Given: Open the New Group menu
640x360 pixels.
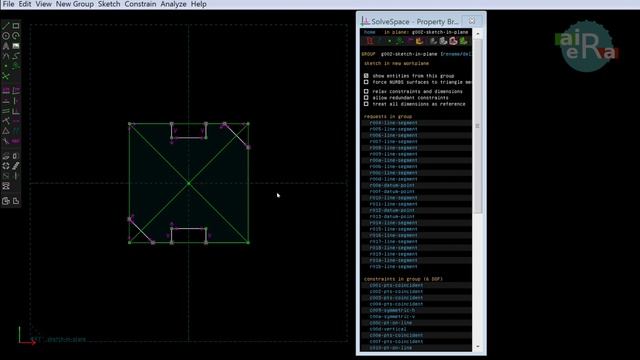Looking at the screenshot, I should click(x=75, y=4).
